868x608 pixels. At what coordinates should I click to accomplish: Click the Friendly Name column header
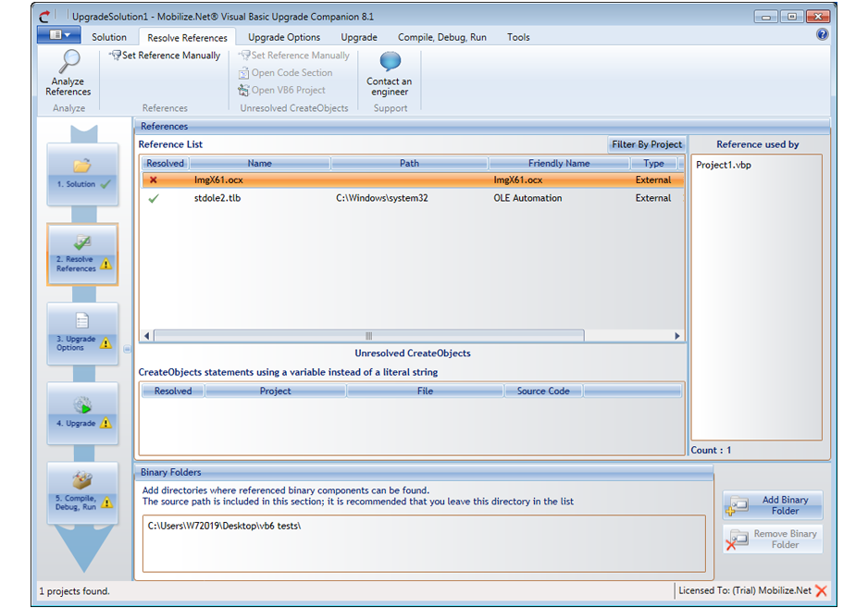(559, 164)
